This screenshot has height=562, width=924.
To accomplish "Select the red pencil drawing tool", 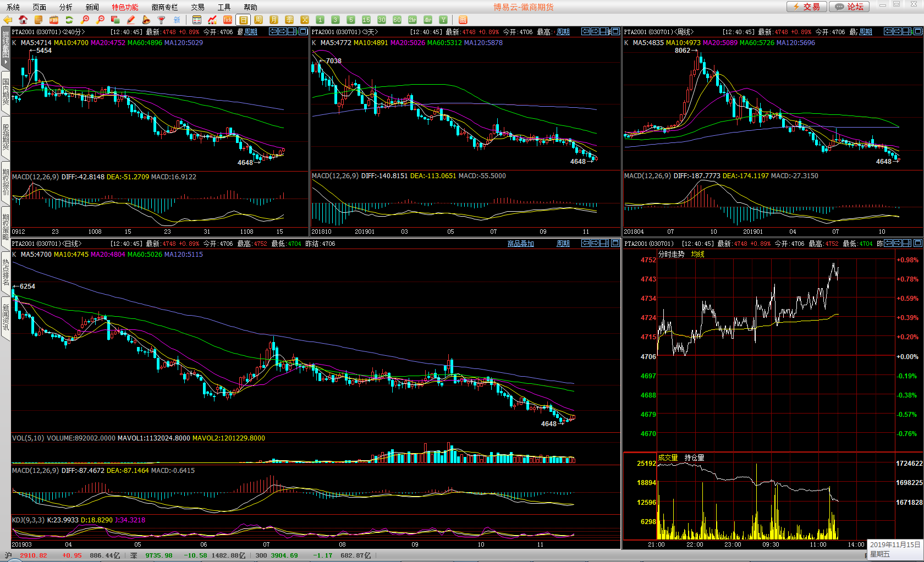I will pyautogui.click(x=131, y=20).
